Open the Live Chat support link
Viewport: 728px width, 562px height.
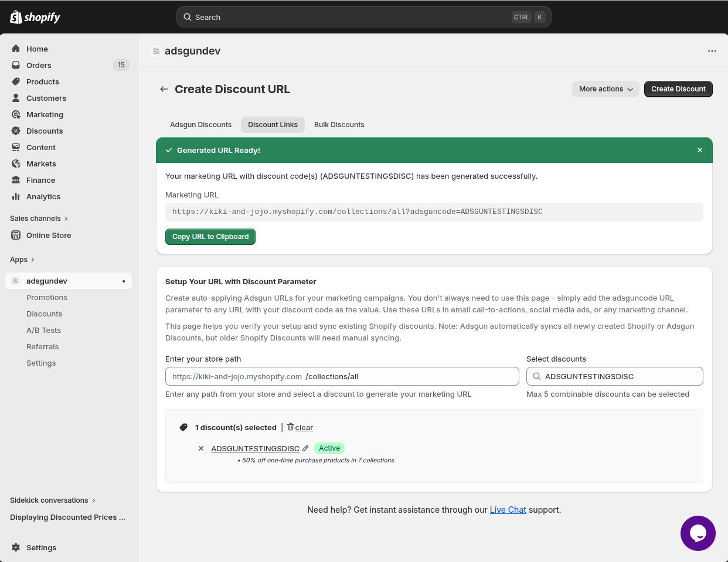pos(508,510)
